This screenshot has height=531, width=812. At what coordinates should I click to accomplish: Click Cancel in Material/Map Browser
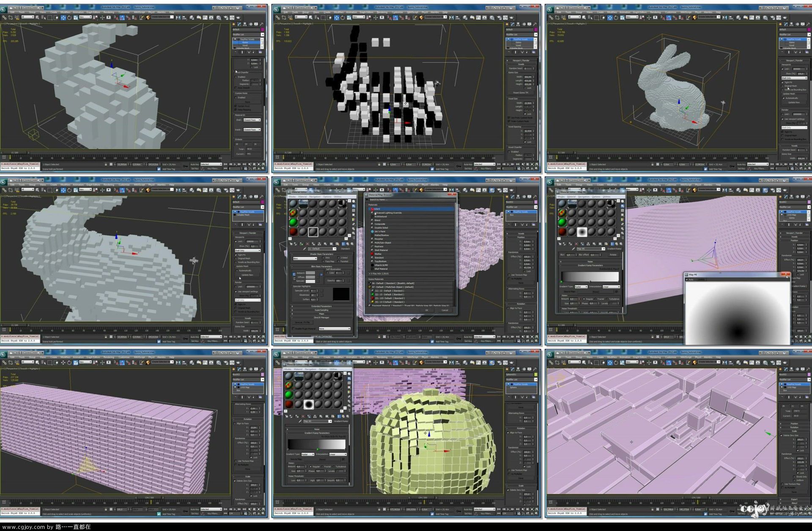(445, 310)
